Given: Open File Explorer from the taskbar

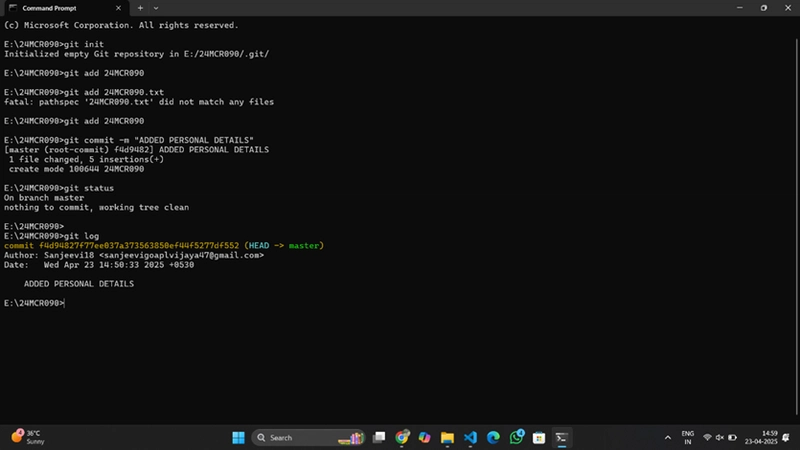Looking at the screenshot, I should pyautogui.click(x=447, y=438).
